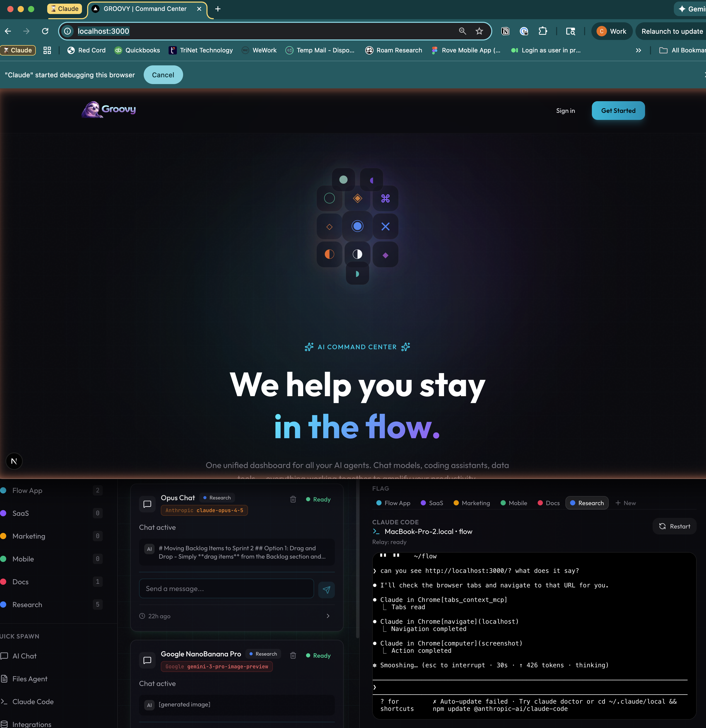The image size is (706, 728).
Task: Click the Get Started button
Action: pos(618,111)
